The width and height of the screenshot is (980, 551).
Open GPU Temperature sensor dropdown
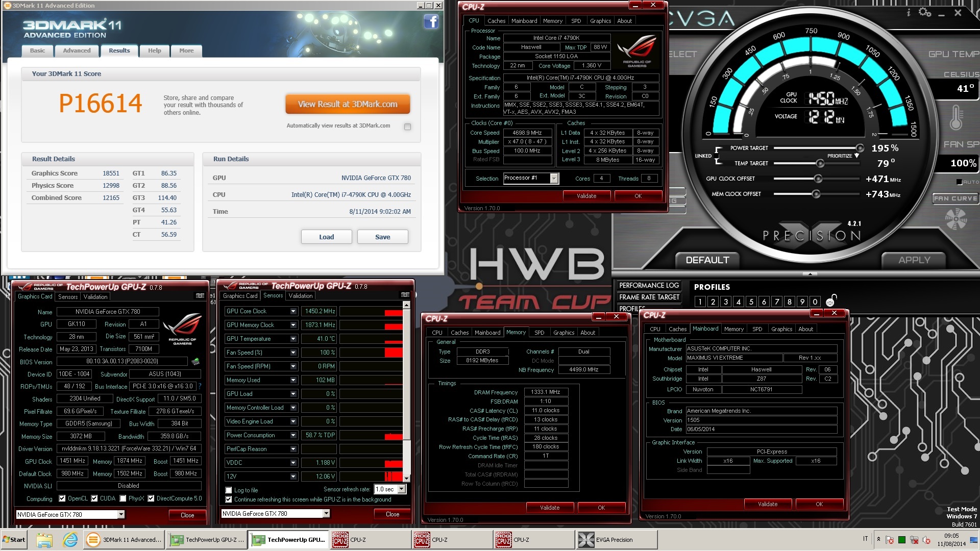[x=293, y=339]
